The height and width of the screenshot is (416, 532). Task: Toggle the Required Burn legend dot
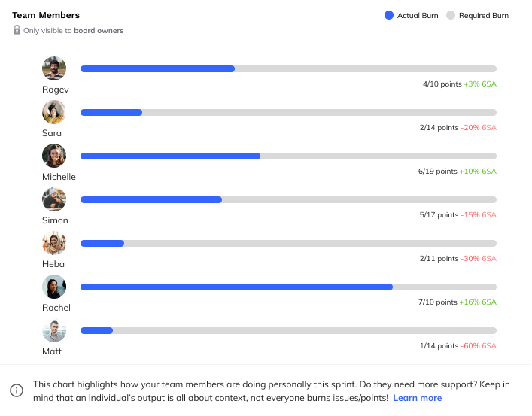pyautogui.click(x=451, y=15)
